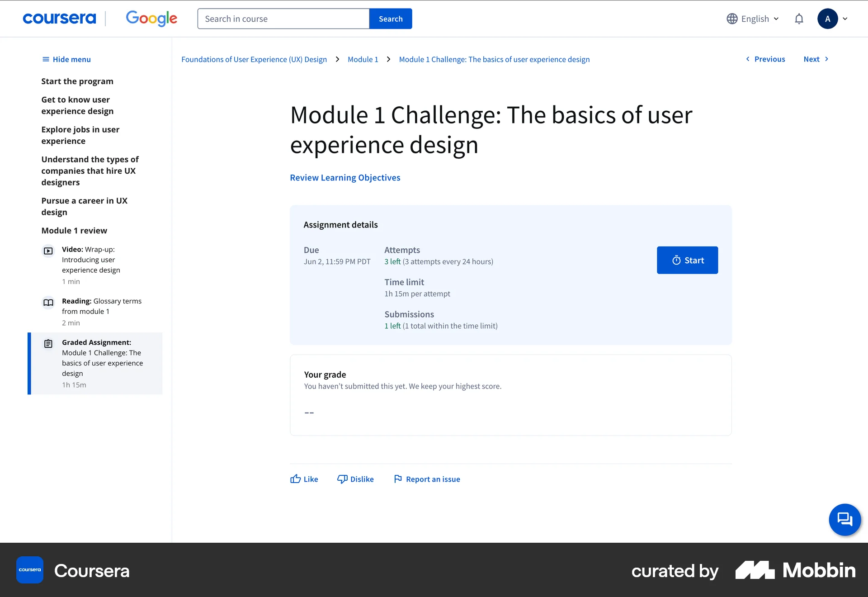Open the account profile dropdown

[x=828, y=19]
